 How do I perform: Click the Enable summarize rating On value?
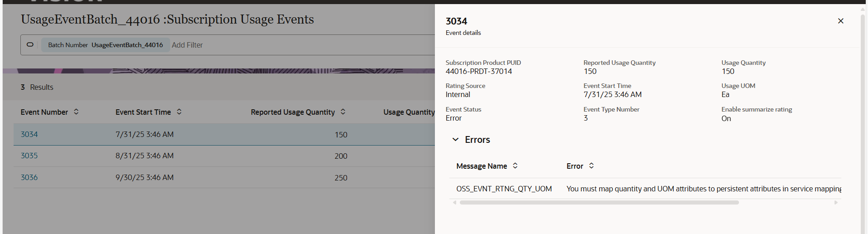pyautogui.click(x=726, y=118)
